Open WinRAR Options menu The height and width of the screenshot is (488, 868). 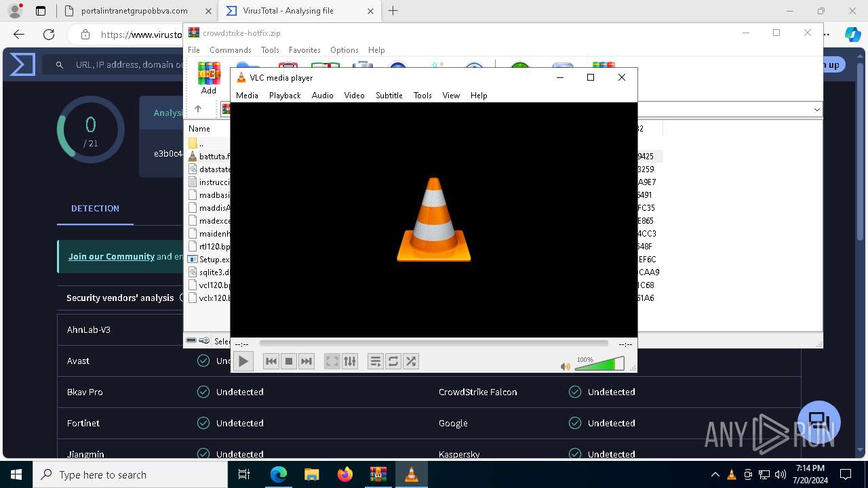(344, 50)
